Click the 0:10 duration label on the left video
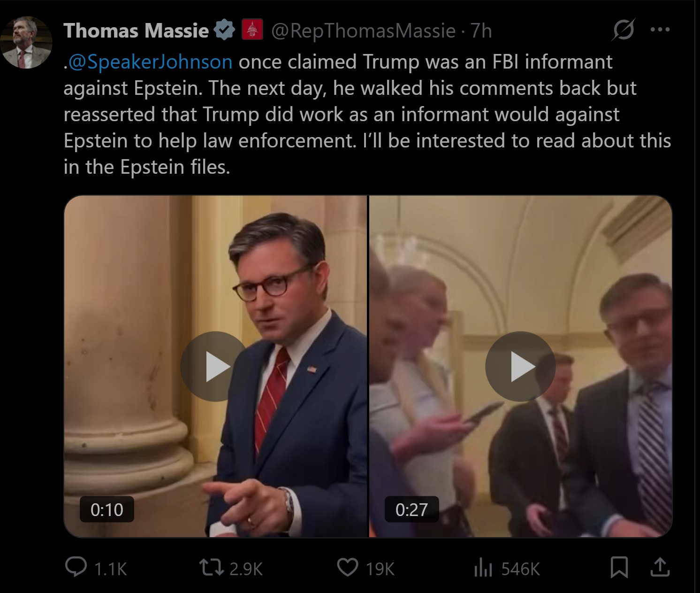This screenshot has width=700, height=593. (107, 509)
